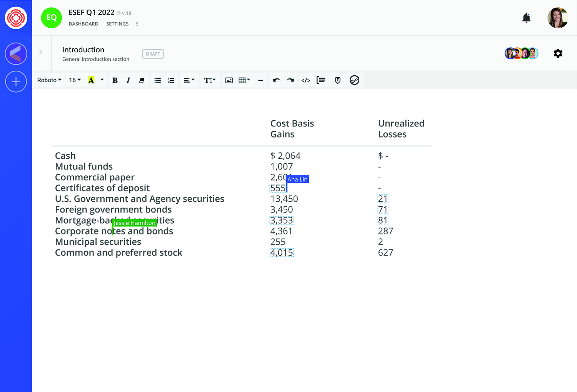Insert an image
The height and width of the screenshot is (392, 577).
pos(229,80)
